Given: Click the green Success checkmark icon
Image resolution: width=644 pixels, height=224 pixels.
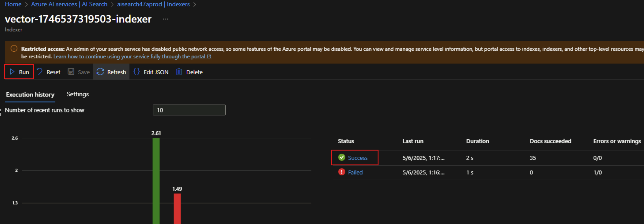Looking at the screenshot, I should [x=342, y=158].
